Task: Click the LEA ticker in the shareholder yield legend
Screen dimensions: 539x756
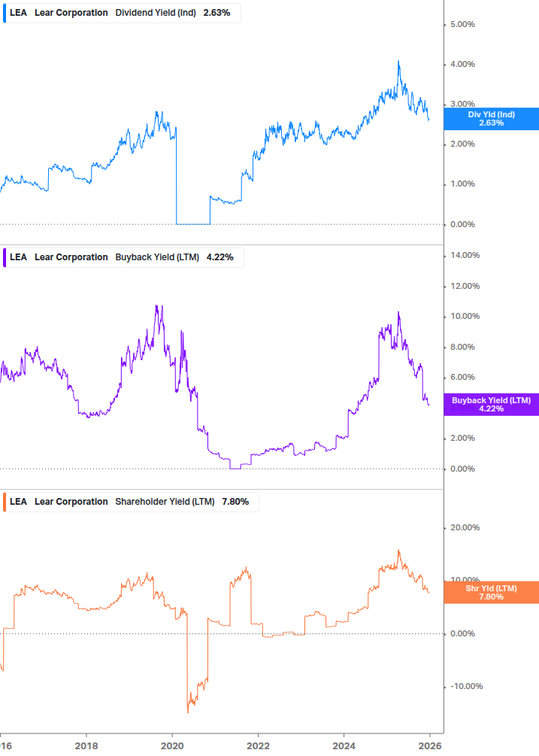Action: (18, 502)
